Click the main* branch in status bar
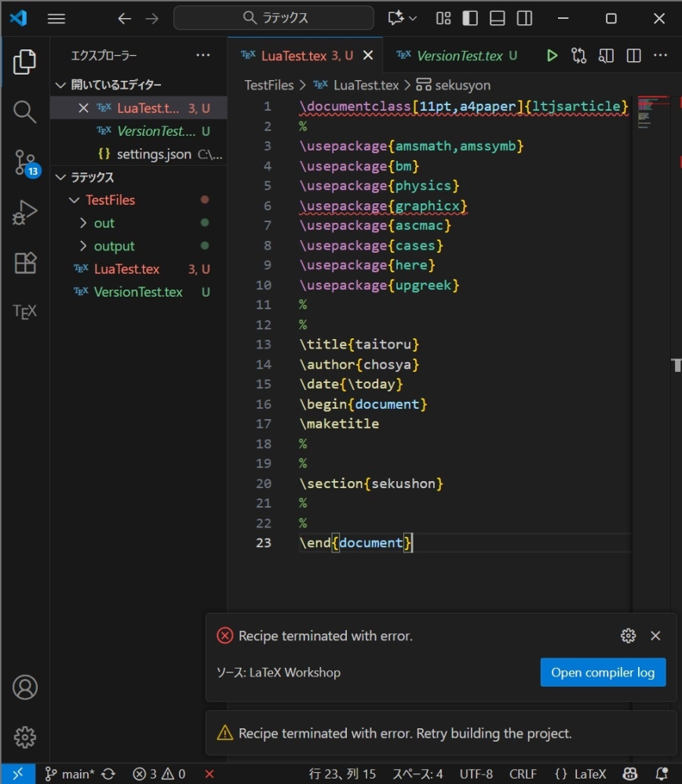The image size is (682, 784). click(72, 774)
